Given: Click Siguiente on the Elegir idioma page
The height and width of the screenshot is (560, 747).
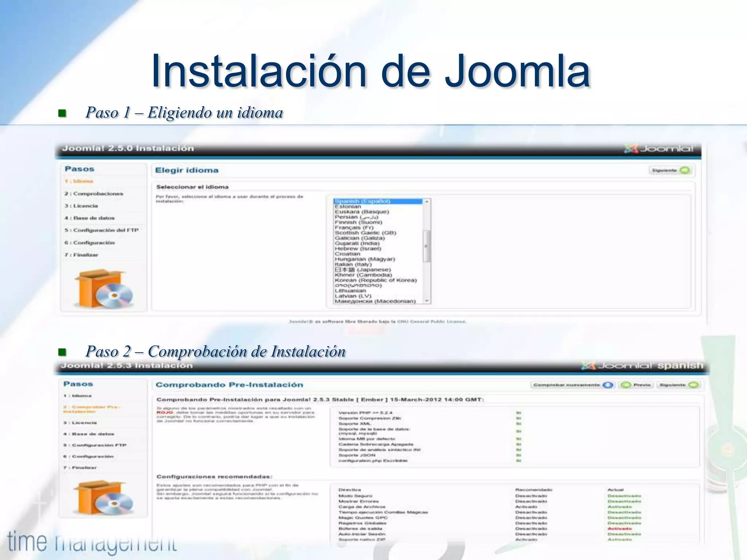Looking at the screenshot, I should 670,170.
